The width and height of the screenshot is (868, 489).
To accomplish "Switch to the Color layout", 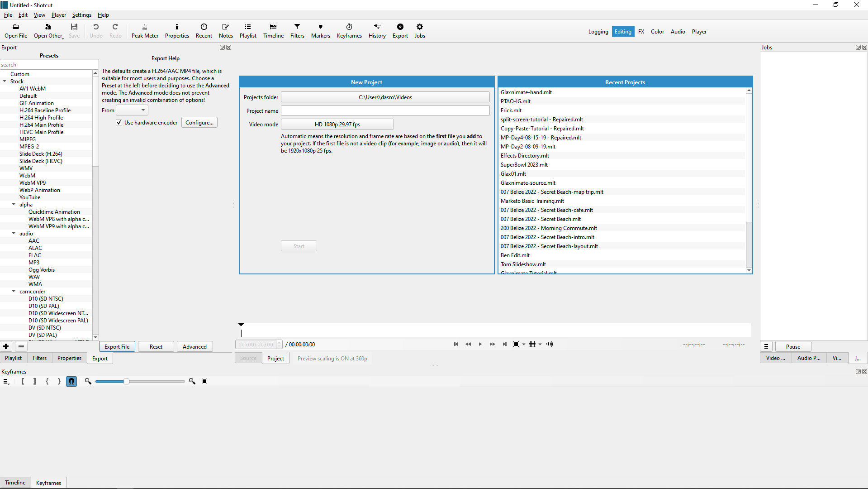I will 657,32.
